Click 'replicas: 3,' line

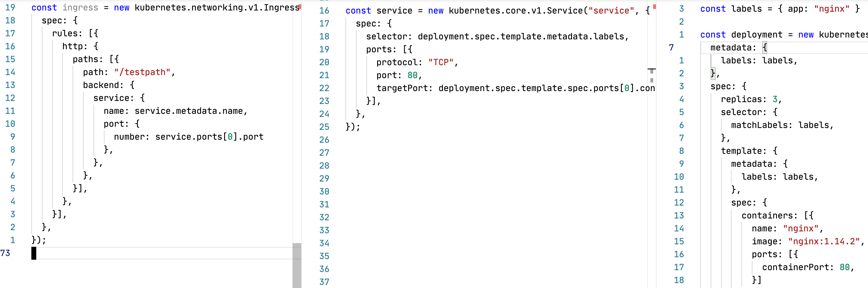pyautogui.click(x=751, y=99)
